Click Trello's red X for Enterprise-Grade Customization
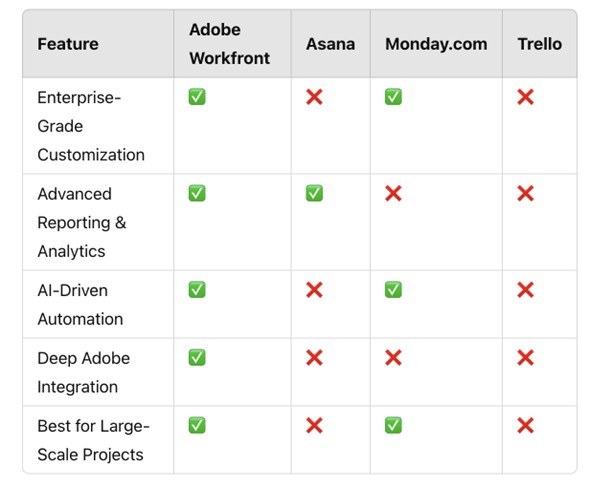Image resolution: width=590 pixels, height=488 pixels. pyautogui.click(x=525, y=97)
